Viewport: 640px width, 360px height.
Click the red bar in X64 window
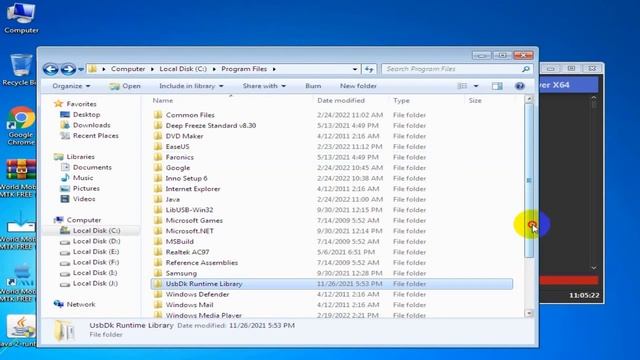(x=569, y=280)
